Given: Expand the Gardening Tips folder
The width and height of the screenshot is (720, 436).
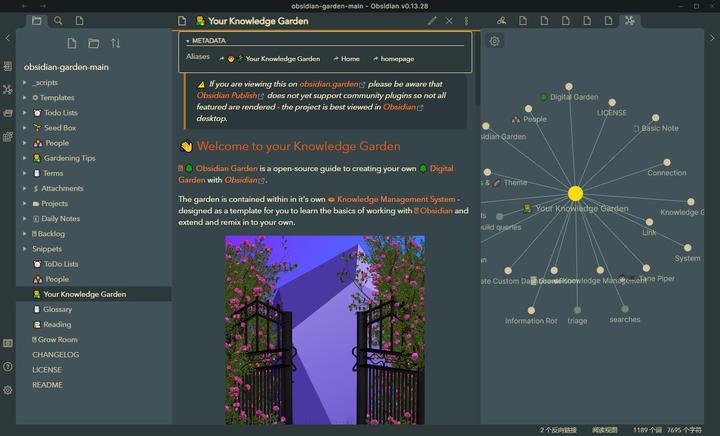Looking at the screenshot, I should tap(25, 158).
